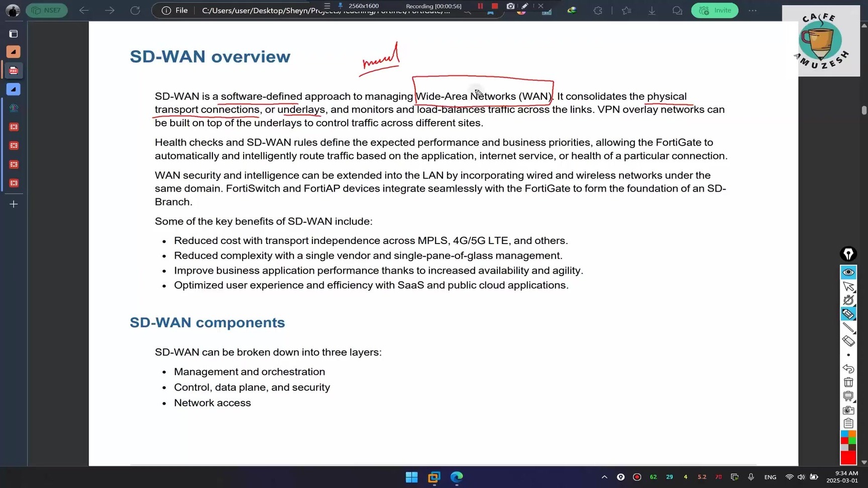Image resolution: width=868 pixels, height=488 pixels.
Task: Switch the ENG input language
Action: [x=770, y=477]
